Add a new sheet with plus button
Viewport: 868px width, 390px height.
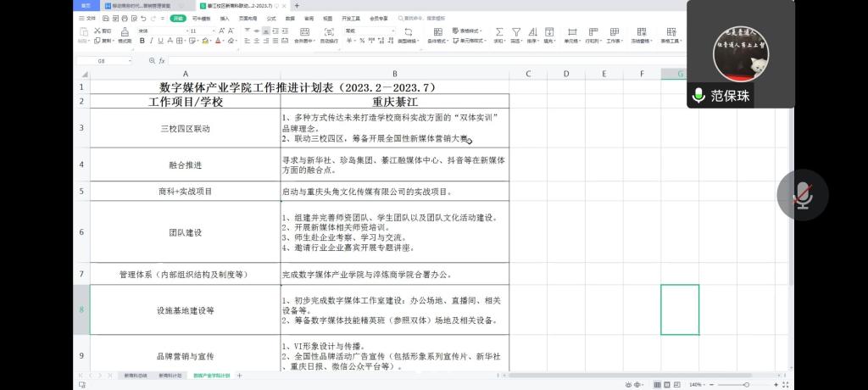point(239,375)
